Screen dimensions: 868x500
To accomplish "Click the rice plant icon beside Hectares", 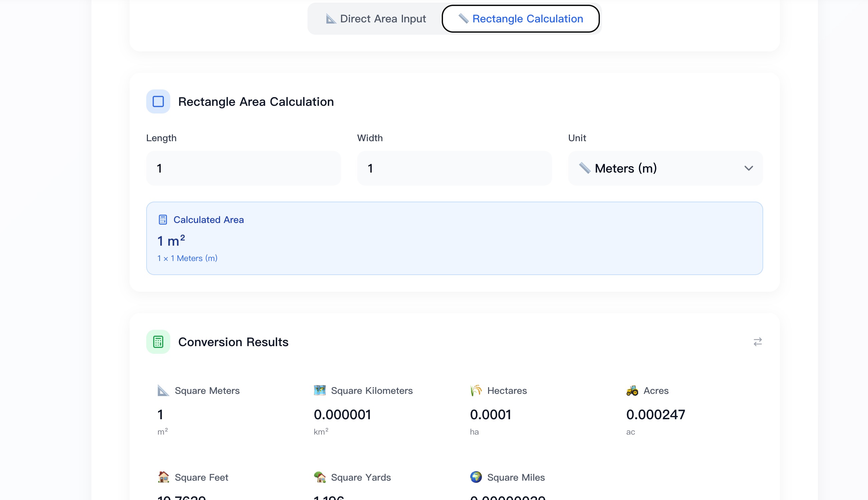I will [x=476, y=391].
